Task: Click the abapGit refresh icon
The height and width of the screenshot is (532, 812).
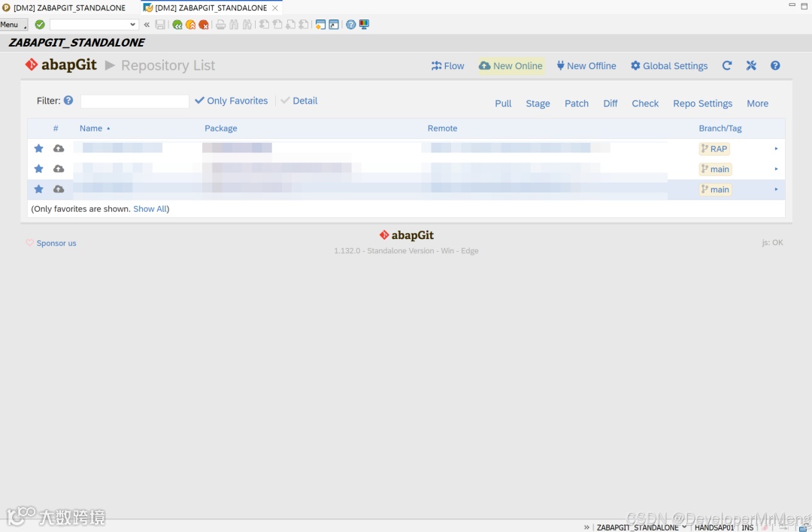Action: pyautogui.click(x=727, y=65)
